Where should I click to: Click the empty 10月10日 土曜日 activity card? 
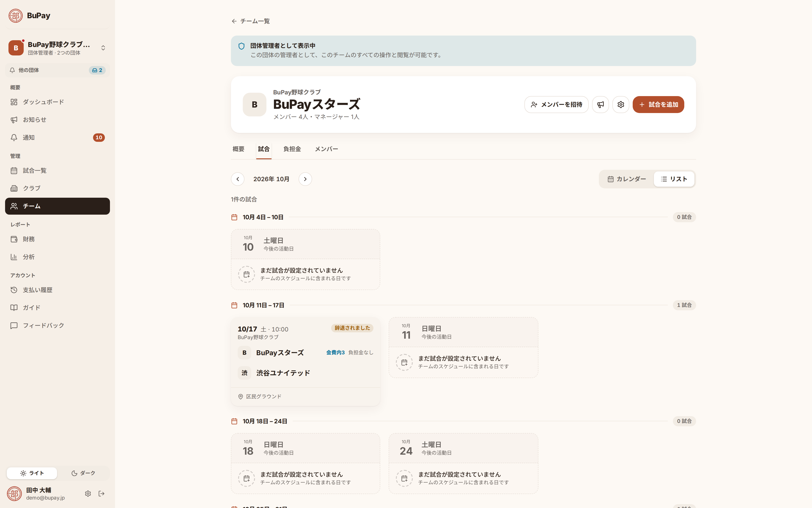point(305,259)
